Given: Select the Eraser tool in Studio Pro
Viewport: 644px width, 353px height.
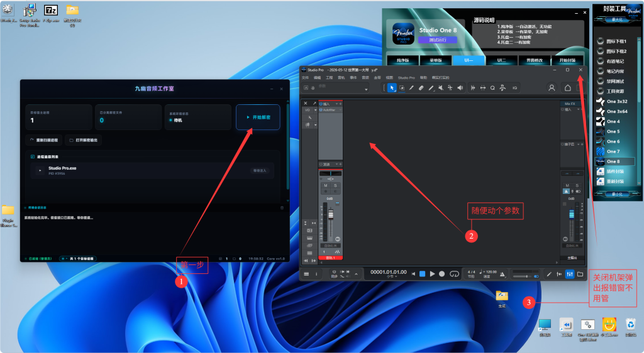Looking at the screenshot, I should coord(421,88).
